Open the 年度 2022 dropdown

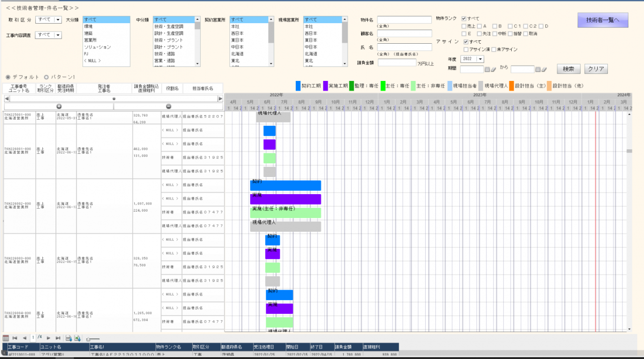(480, 59)
